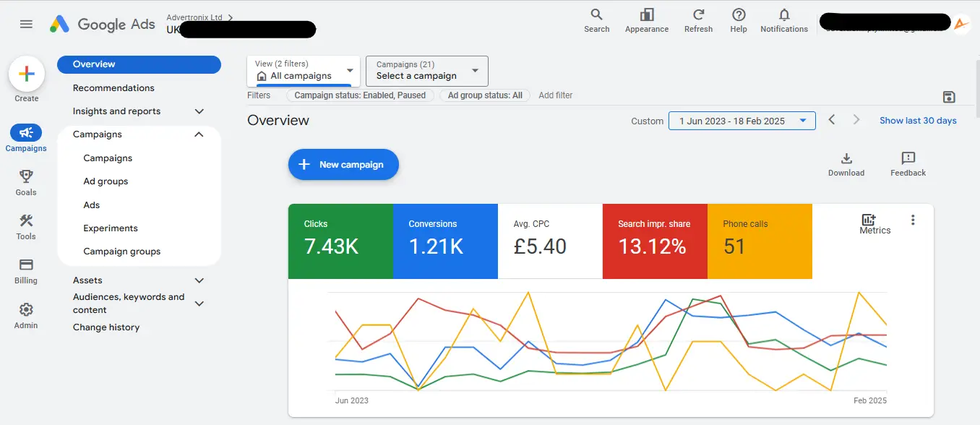Open the hamburger main menu

coord(26,24)
